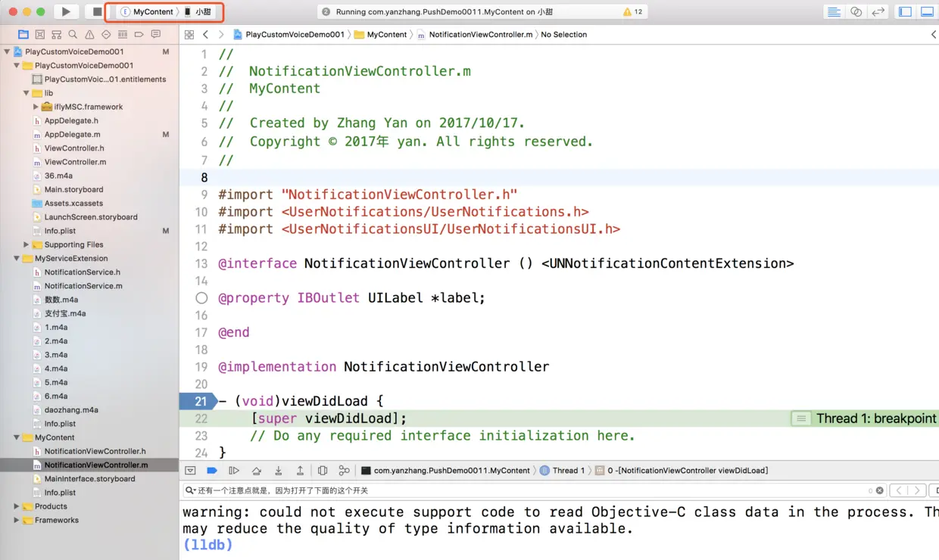Open the MyContent scheme selector

(x=147, y=12)
